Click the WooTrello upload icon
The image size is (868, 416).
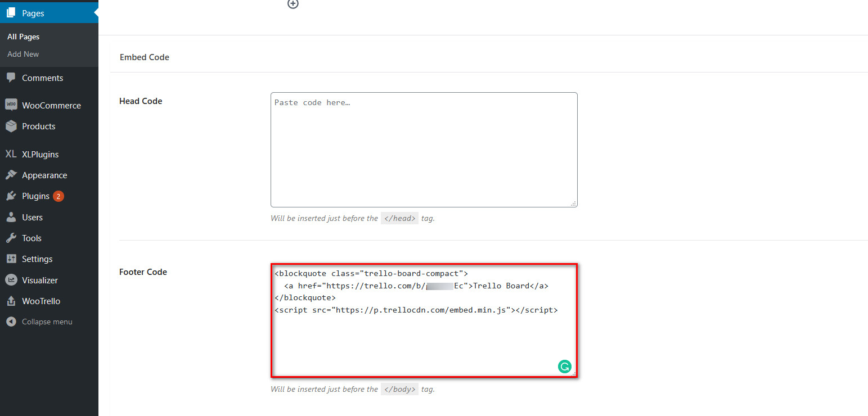(11, 301)
